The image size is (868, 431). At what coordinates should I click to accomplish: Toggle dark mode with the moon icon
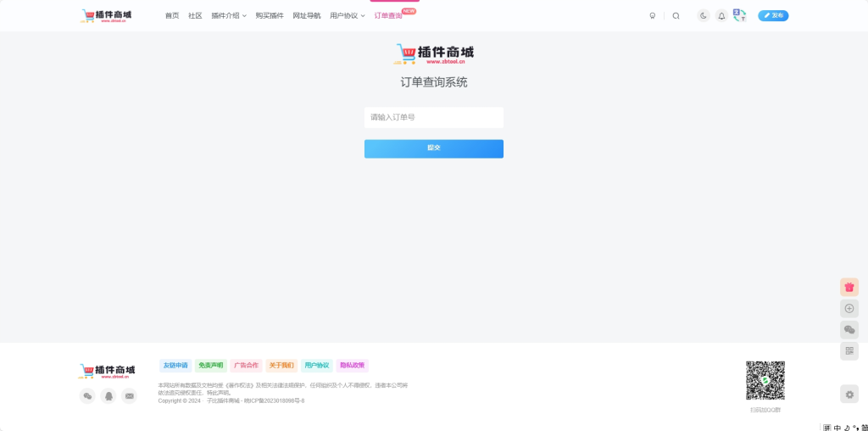tap(703, 15)
